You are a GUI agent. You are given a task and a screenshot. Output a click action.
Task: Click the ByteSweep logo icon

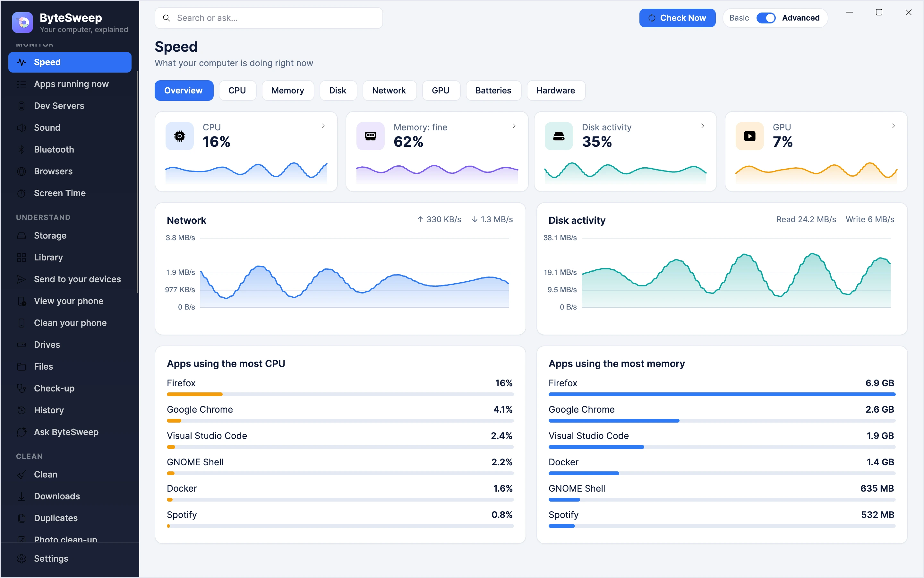tap(22, 22)
